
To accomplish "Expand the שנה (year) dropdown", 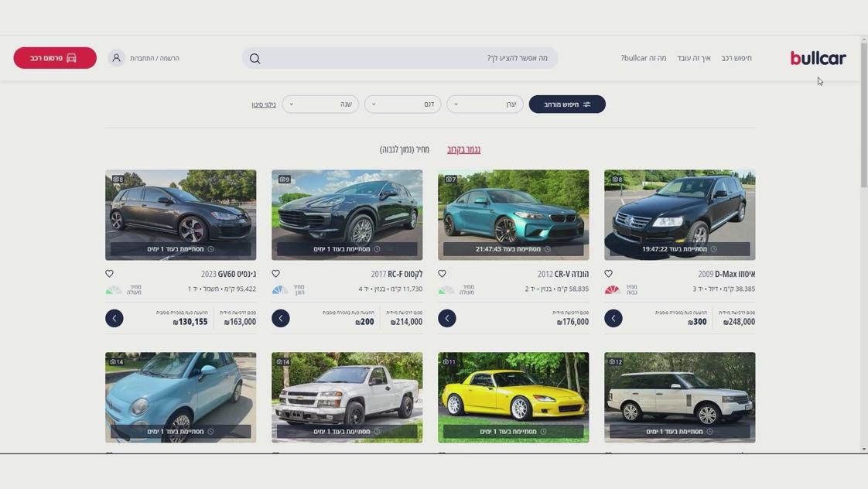I will tap(320, 104).
